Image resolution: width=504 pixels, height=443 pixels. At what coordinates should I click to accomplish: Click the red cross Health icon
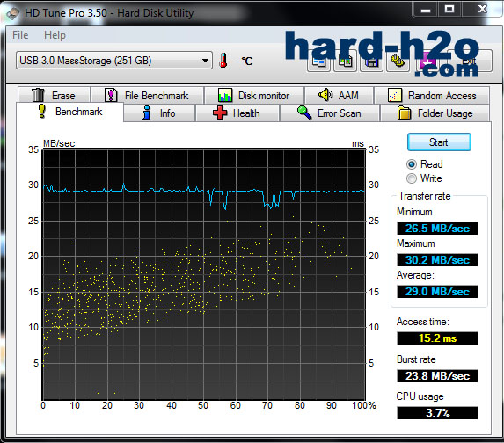point(220,113)
